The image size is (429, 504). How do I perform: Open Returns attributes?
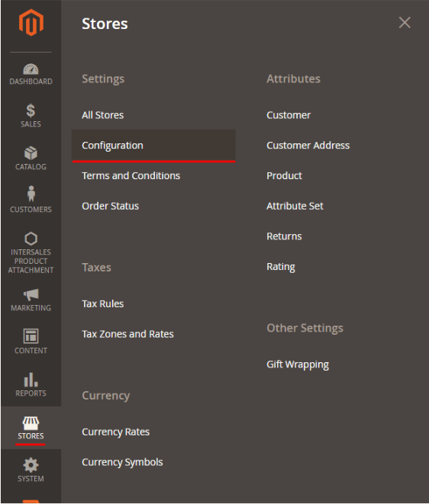tap(284, 236)
